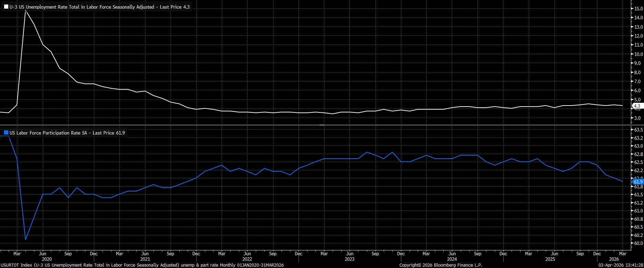The width and height of the screenshot is (644, 268).
Task: Click the white swatch beside U-3 Unemployment legend
Action: coord(6,7)
